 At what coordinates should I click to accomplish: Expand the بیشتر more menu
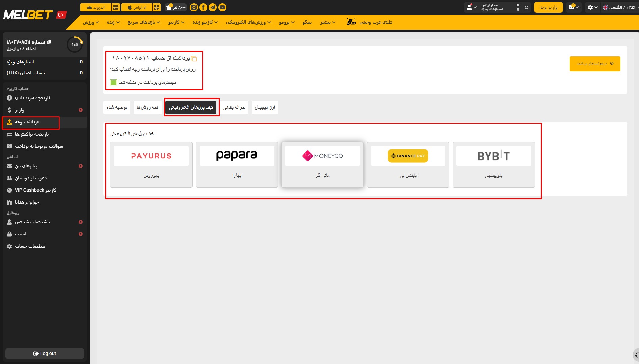tap(328, 22)
